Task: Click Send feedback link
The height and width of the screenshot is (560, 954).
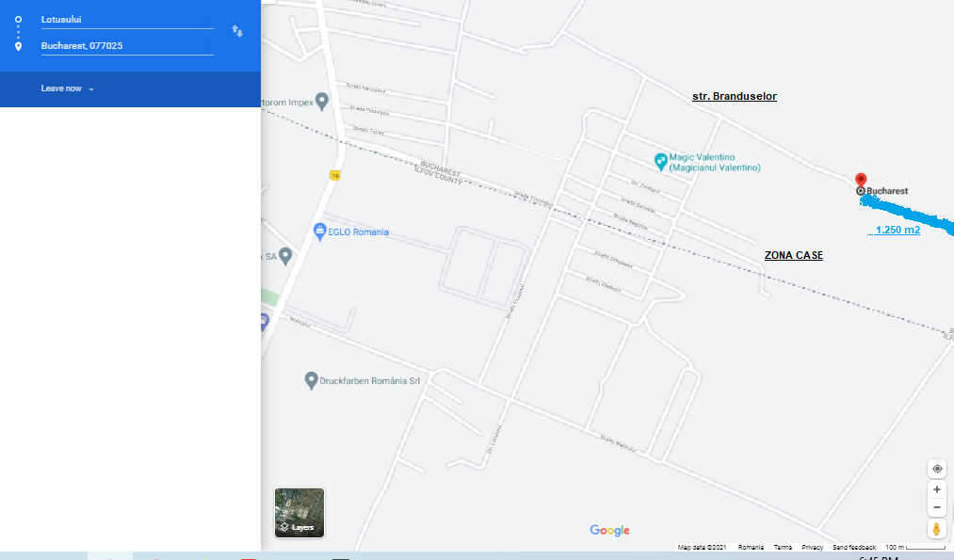Action: click(854, 547)
